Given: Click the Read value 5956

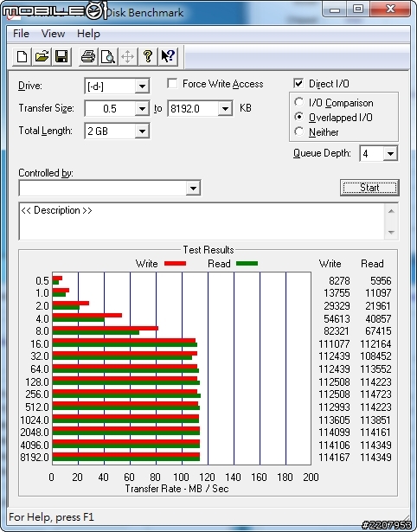Looking at the screenshot, I should point(381,280).
